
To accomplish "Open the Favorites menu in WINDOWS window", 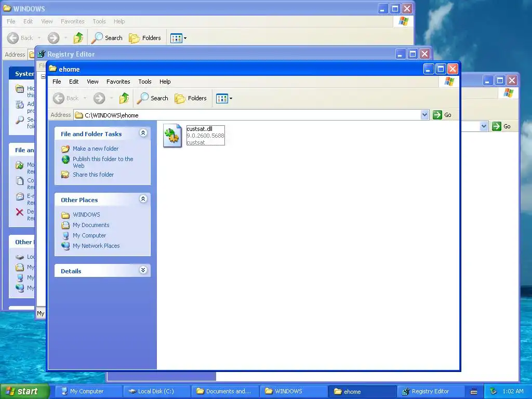I will 72,21.
